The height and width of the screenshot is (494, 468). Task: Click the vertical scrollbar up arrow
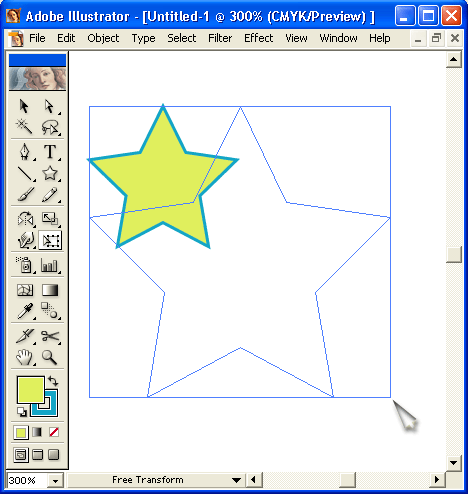(x=453, y=60)
